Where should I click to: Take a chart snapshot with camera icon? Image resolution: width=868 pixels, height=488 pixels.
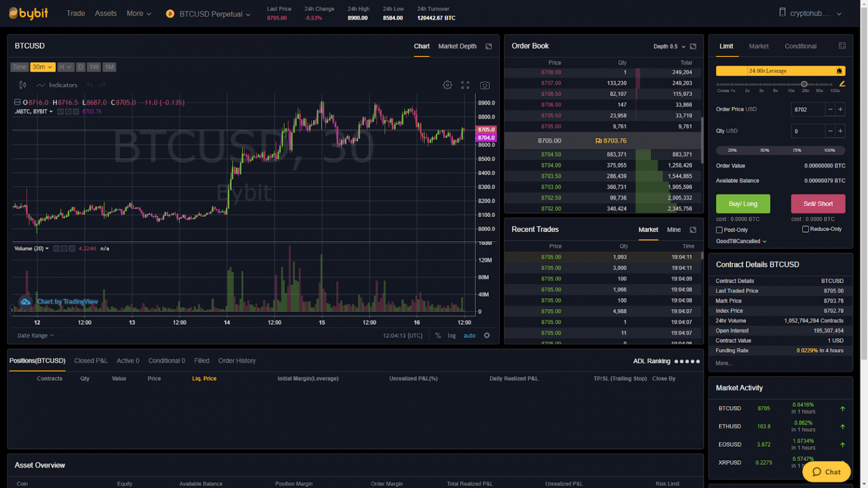coord(485,85)
